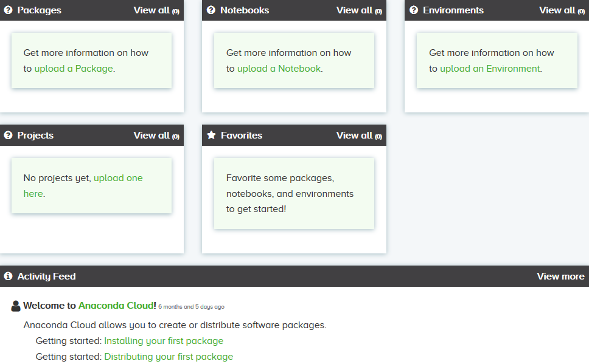589x364 pixels.
Task: Open View all for Packages
Action: point(156,10)
